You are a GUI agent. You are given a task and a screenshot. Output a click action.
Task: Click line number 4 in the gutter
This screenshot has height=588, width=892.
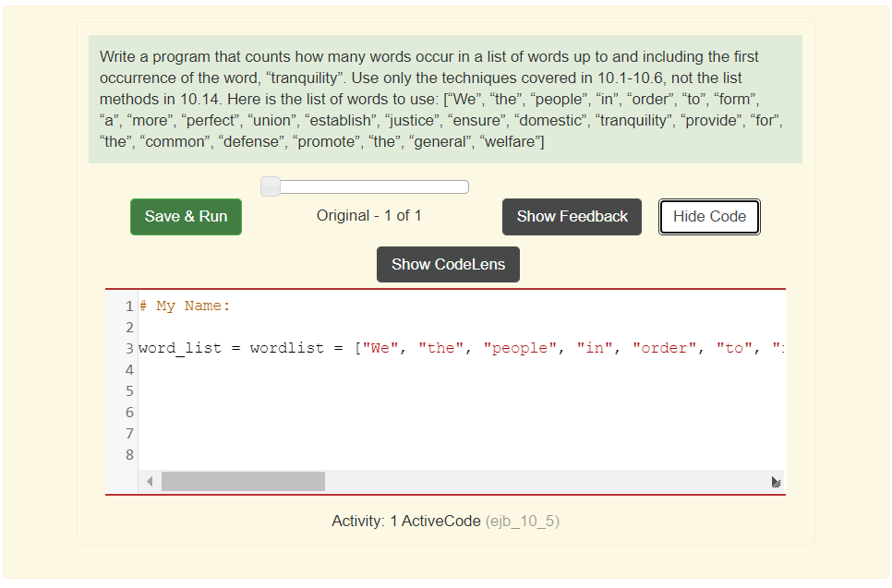coord(129,369)
